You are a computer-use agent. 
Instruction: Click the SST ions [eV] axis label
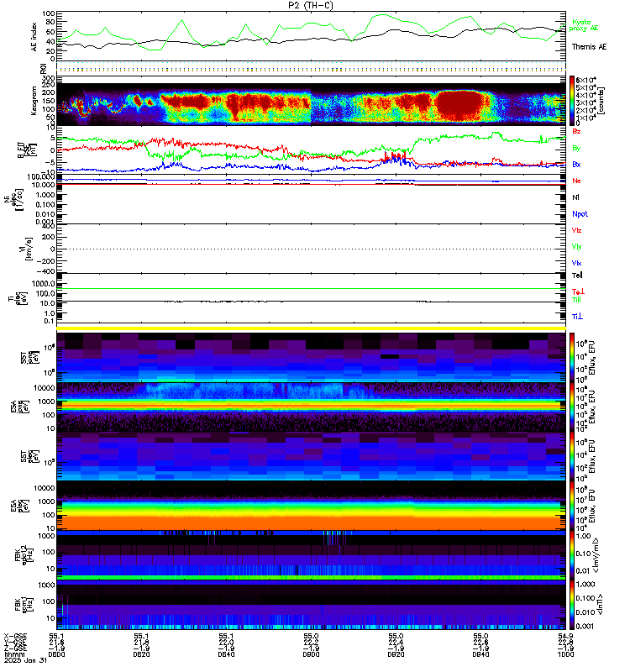pos(29,357)
